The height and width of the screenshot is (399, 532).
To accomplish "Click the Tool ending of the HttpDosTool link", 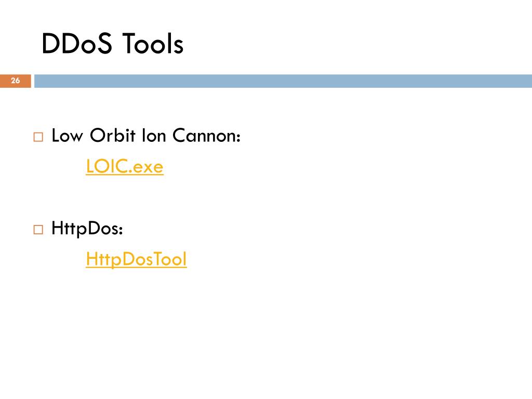I will tap(170, 259).
